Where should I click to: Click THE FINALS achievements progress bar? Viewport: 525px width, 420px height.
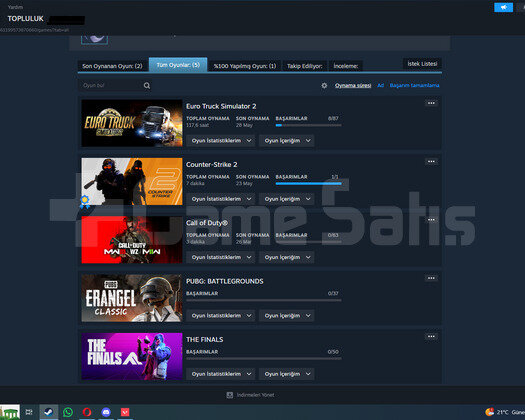point(264,359)
